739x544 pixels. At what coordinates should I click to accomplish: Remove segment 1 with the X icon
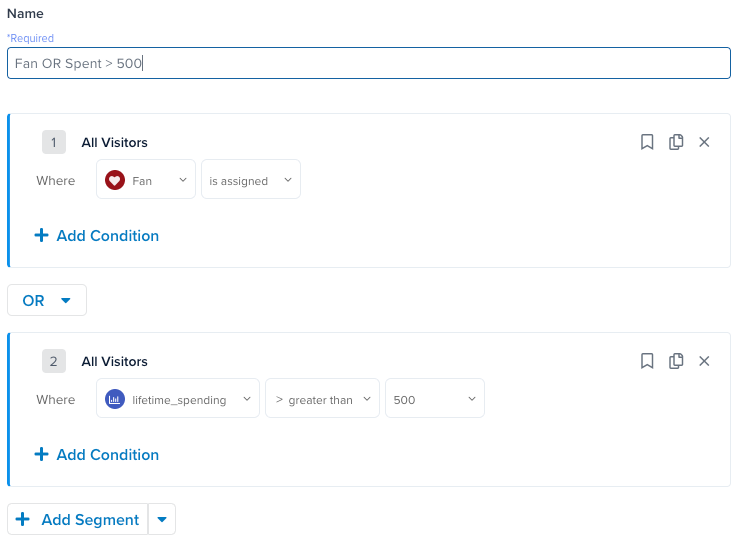(x=704, y=142)
